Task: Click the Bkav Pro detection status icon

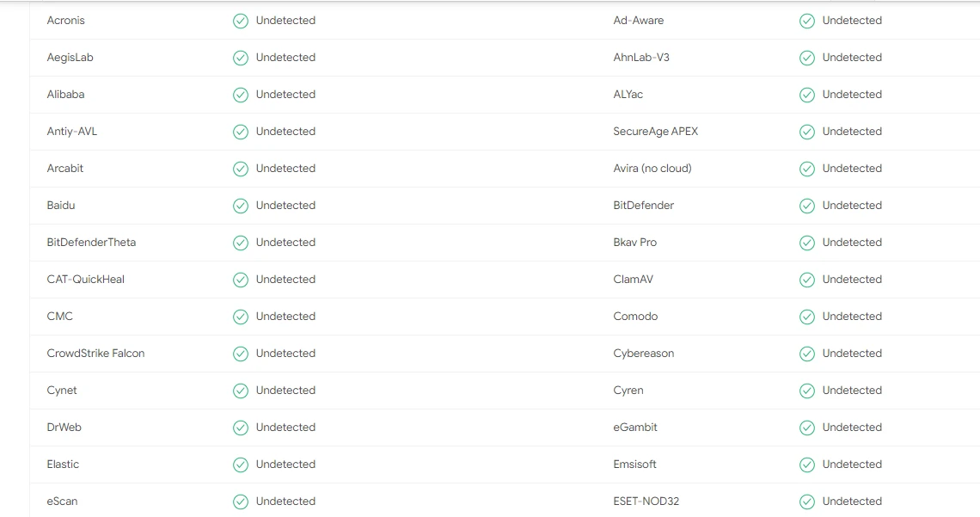Action: [x=807, y=243]
